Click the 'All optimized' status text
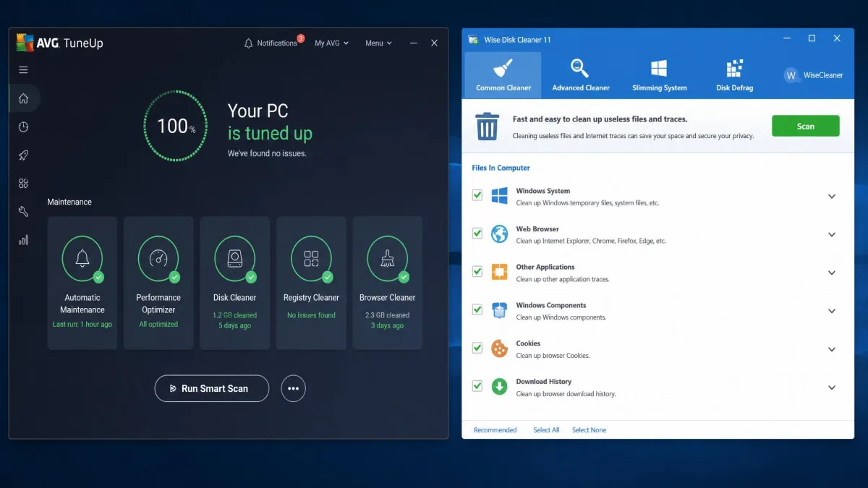 [158, 325]
